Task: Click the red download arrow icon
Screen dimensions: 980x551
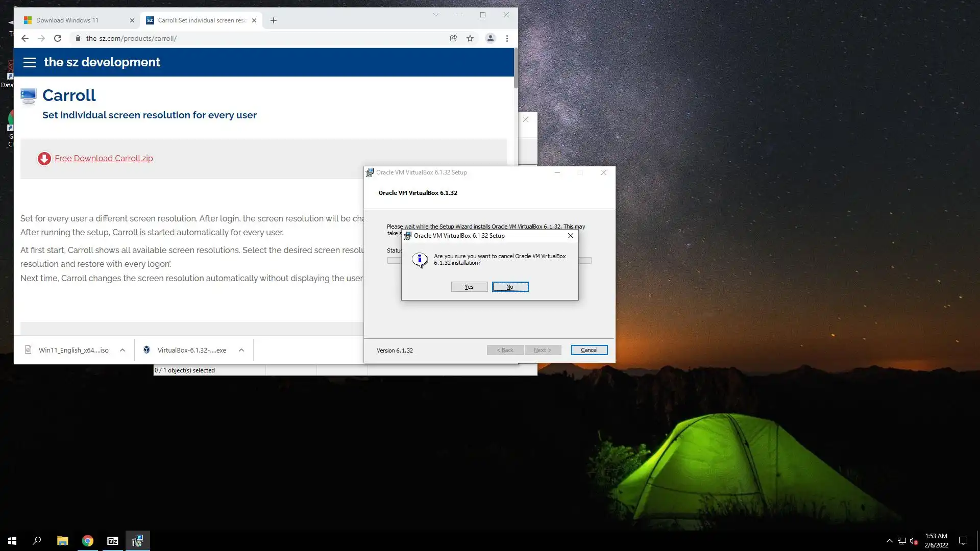Action: click(44, 159)
